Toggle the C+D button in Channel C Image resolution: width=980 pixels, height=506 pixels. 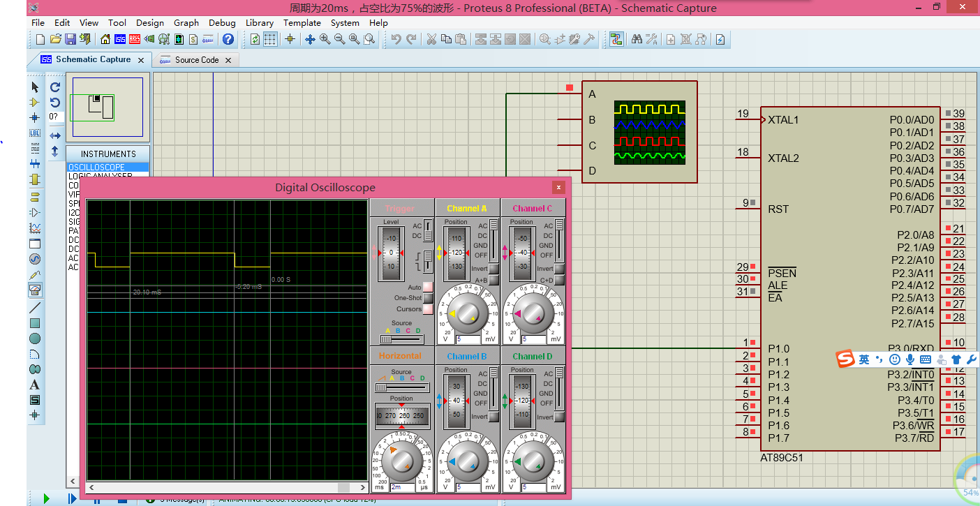559,280
